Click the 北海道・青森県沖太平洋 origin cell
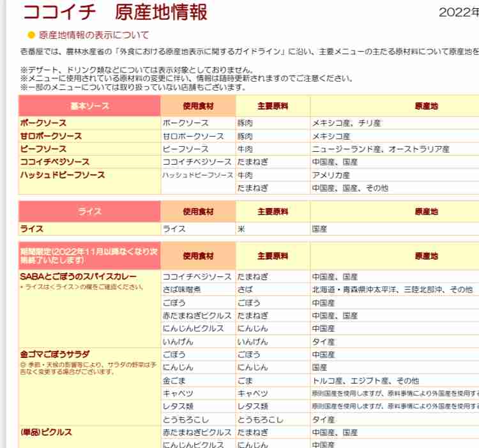The image size is (479, 448). pyautogui.click(x=392, y=289)
